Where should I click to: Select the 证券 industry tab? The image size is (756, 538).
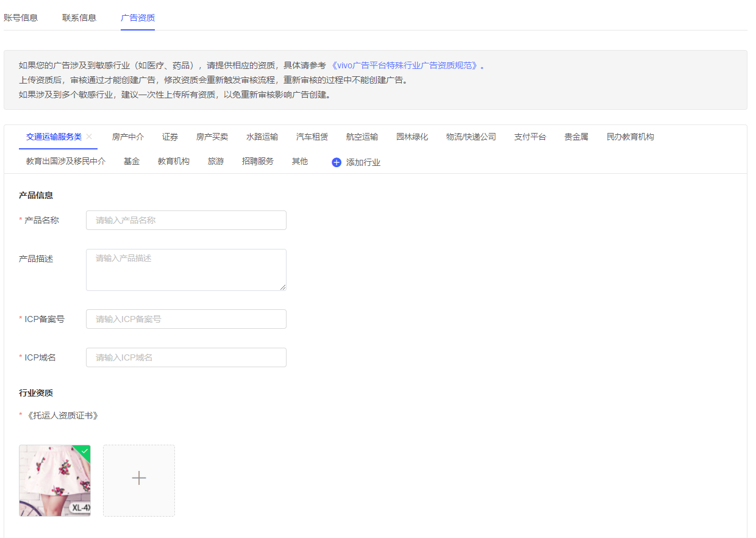point(170,137)
